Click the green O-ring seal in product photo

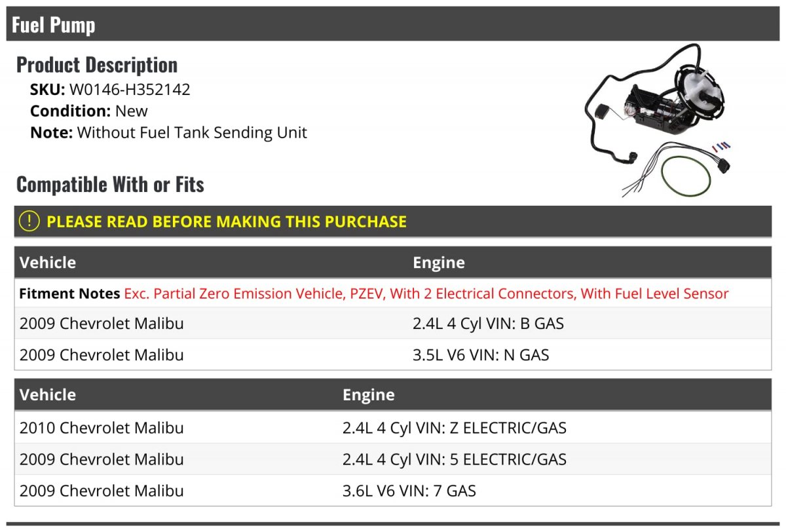click(x=686, y=174)
